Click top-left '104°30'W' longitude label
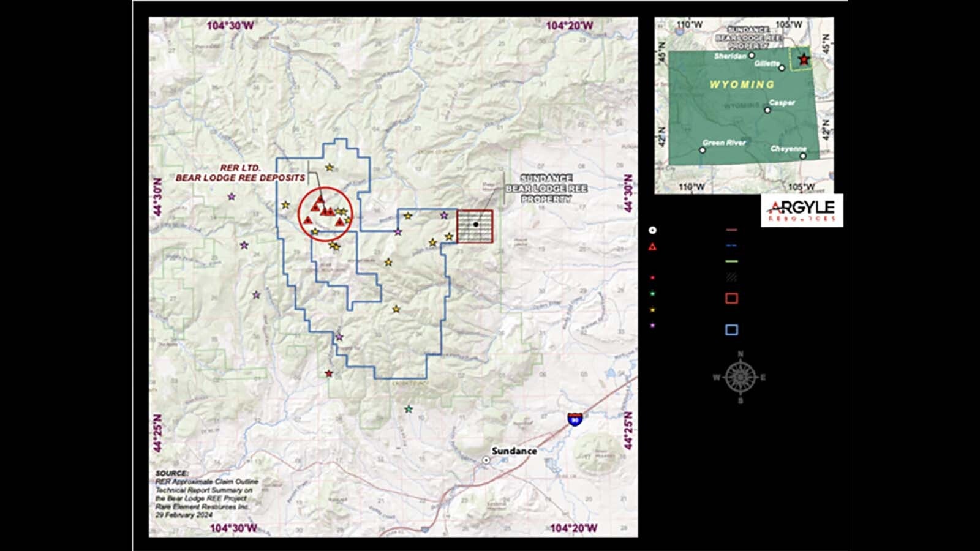This screenshot has width=980, height=551. (x=230, y=26)
